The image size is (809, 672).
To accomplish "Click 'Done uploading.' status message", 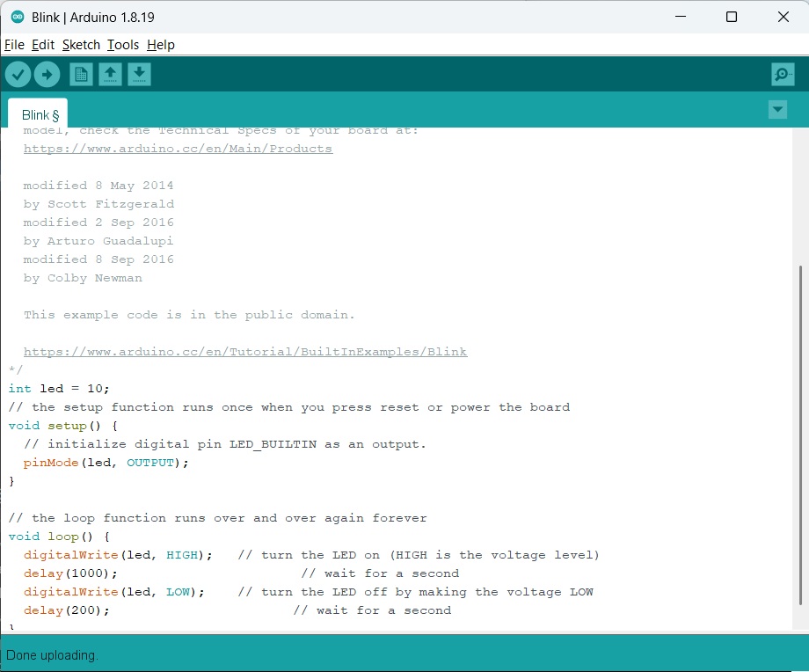I will (52, 655).
